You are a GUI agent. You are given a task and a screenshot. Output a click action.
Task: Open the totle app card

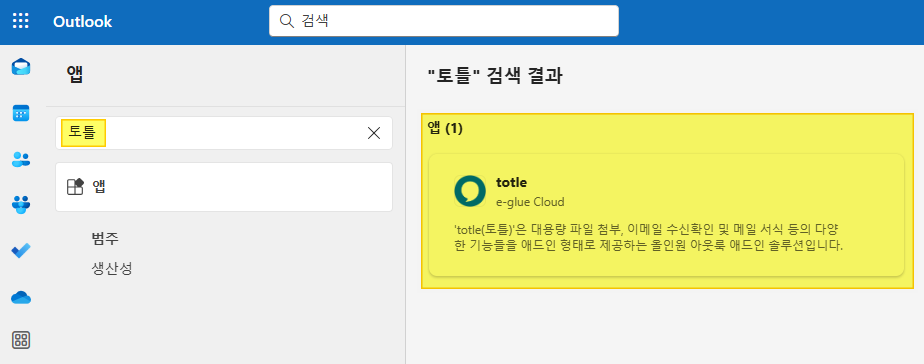[666, 215]
